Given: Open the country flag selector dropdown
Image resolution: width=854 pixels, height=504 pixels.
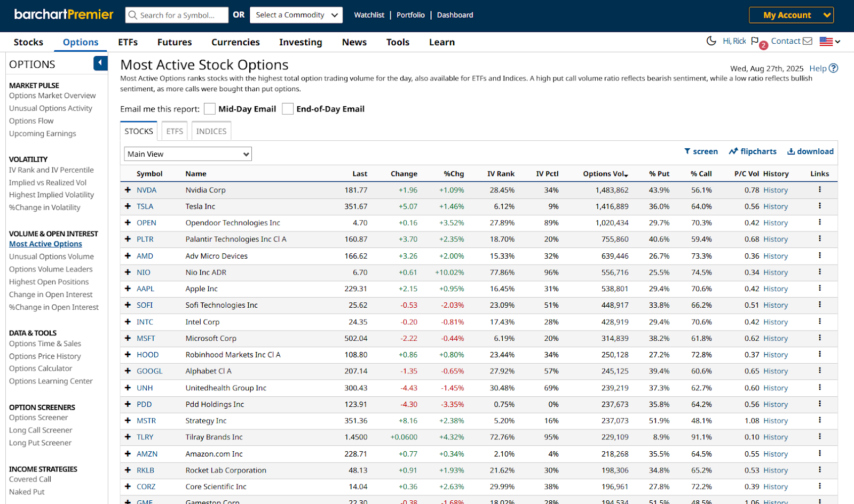Looking at the screenshot, I should 829,41.
